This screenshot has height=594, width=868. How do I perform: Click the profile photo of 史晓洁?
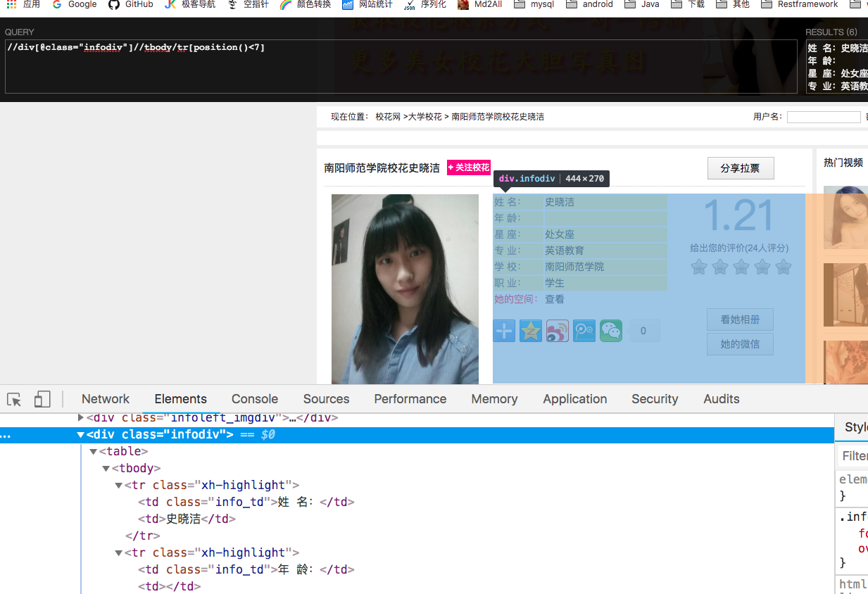click(x=405, y=289)
